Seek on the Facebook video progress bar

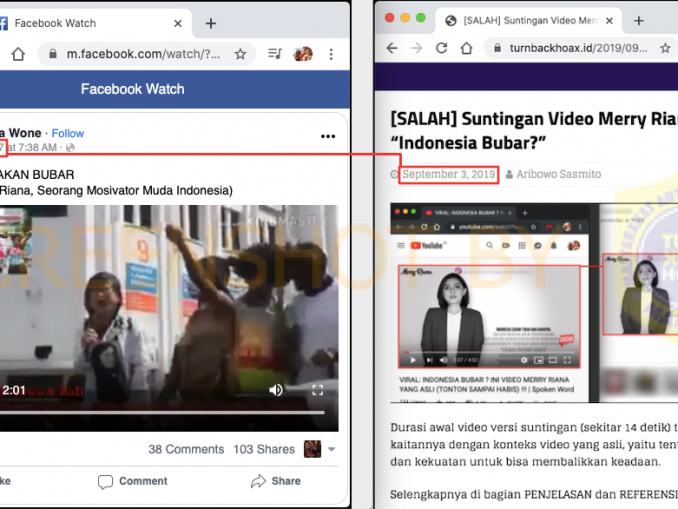[162, 413]
